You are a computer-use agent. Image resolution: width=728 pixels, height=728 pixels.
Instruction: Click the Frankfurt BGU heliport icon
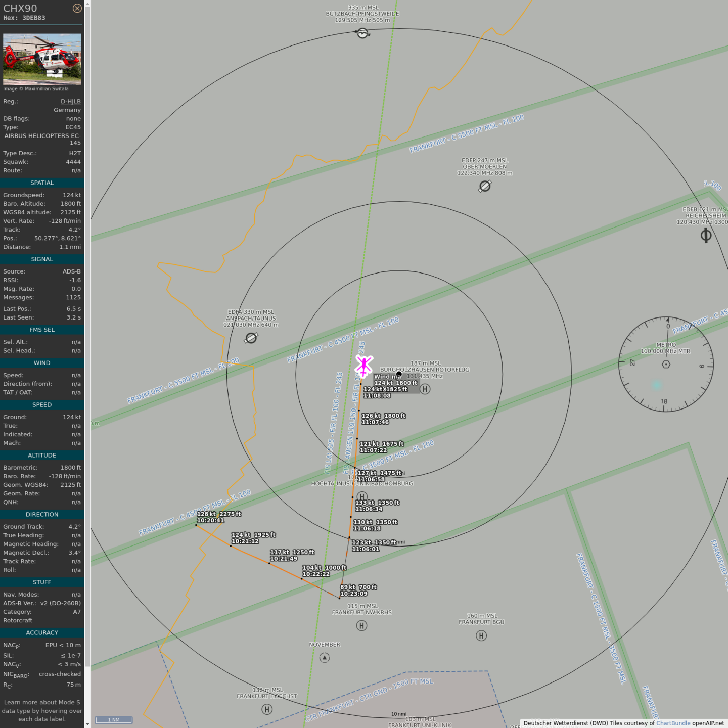point(481,635)
